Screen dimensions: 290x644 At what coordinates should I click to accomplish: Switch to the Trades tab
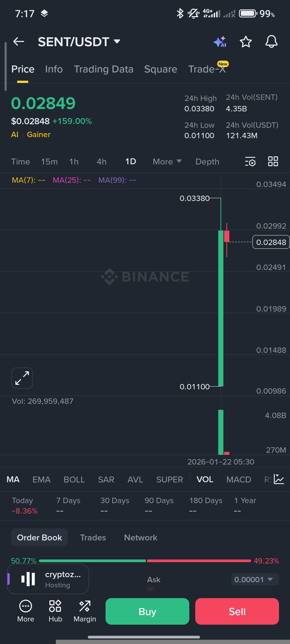[x=93, y=537]
